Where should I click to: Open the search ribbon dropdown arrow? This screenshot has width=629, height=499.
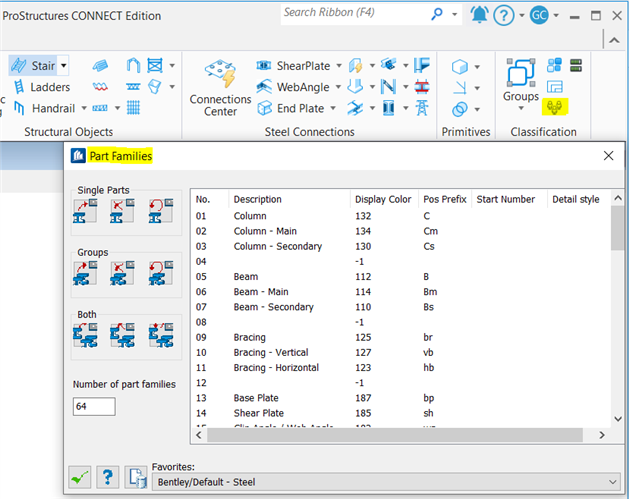[x=454, y=14]
